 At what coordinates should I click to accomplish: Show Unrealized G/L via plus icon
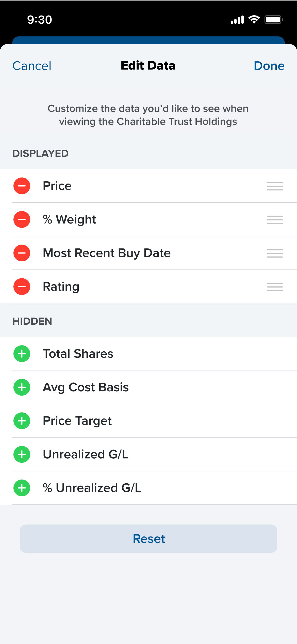coord(22,454)
